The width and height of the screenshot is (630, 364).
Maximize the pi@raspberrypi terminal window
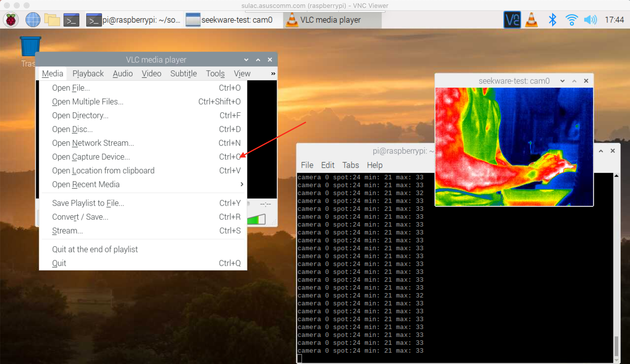pyautogui.click(x=601, y=151)
